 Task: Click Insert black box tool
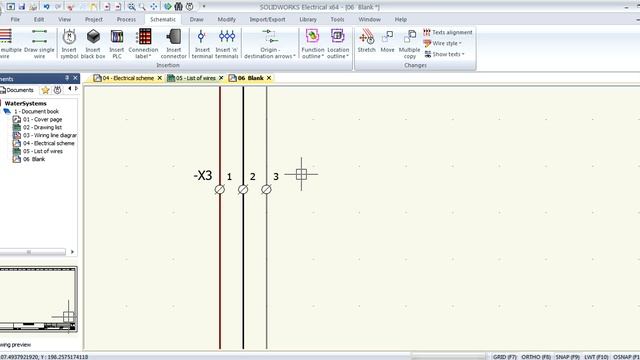tap(93, 44)
